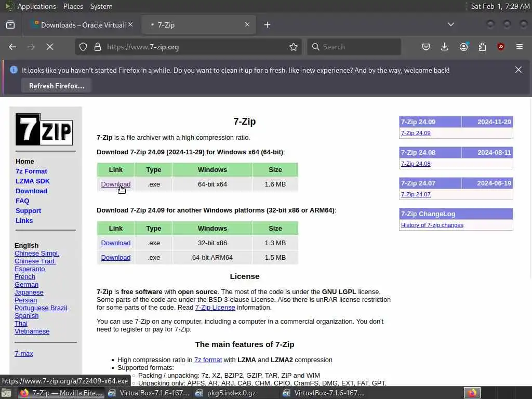
Task: Open the 7z format link
Action: tap(208, 360)
